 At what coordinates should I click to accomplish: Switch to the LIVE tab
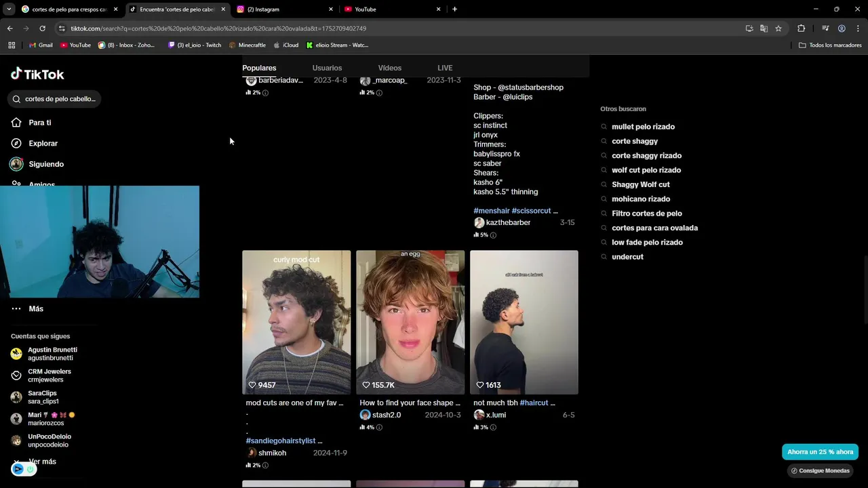pyautogui.click(x=445, y=68)
